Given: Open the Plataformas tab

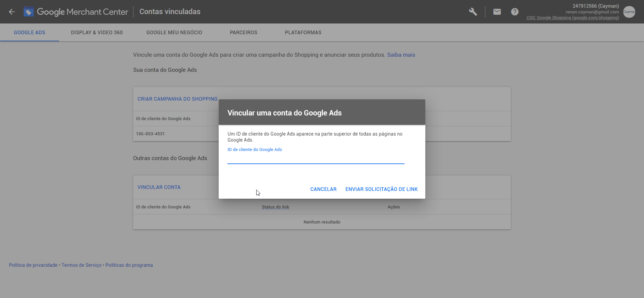Looking at the screenshot, I should (x=303, y=33).
